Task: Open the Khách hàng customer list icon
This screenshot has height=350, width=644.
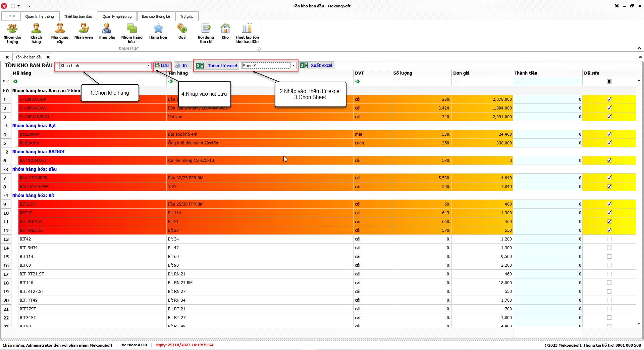Action: tap(36, 33)
